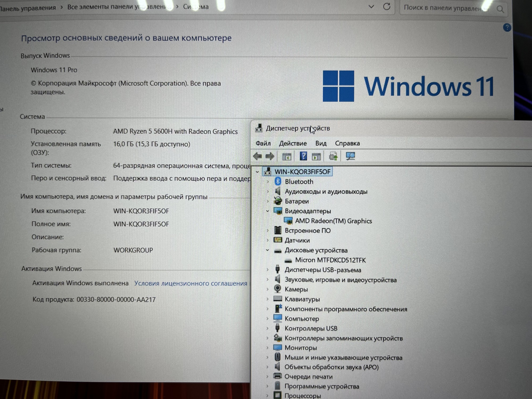Collapse the Дисковые устройства category
The width and height of the screenshot is (532, 399).
[268, 250]
